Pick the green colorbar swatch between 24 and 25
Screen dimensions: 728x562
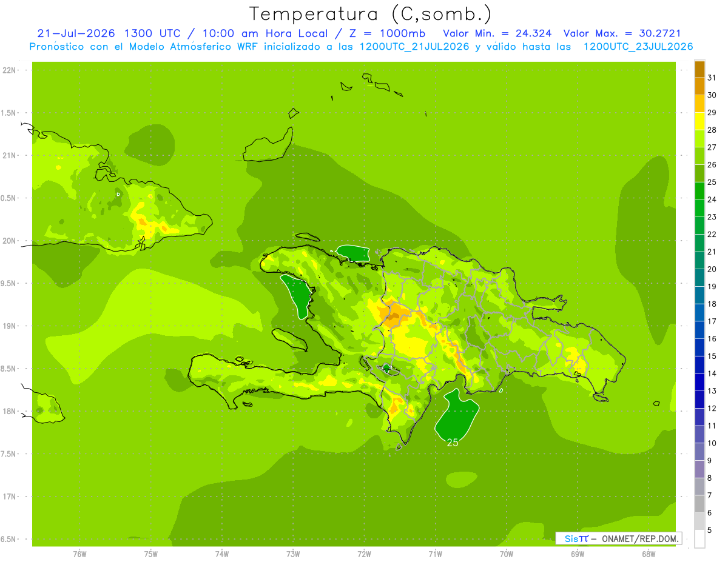click(x=699, y=190)
